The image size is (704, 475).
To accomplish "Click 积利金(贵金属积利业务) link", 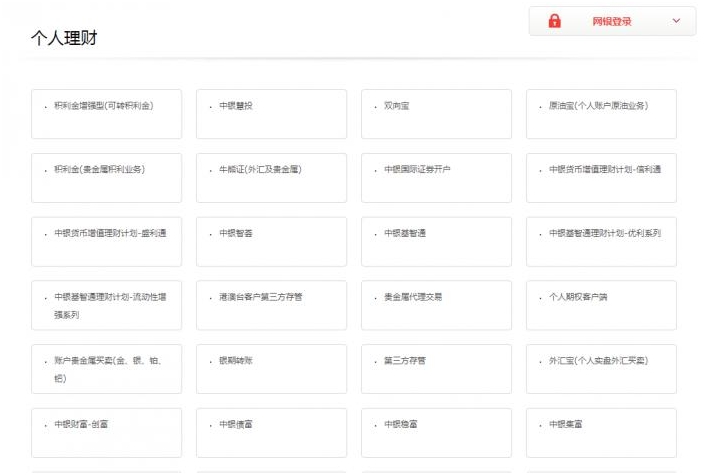I will point(100,170).
